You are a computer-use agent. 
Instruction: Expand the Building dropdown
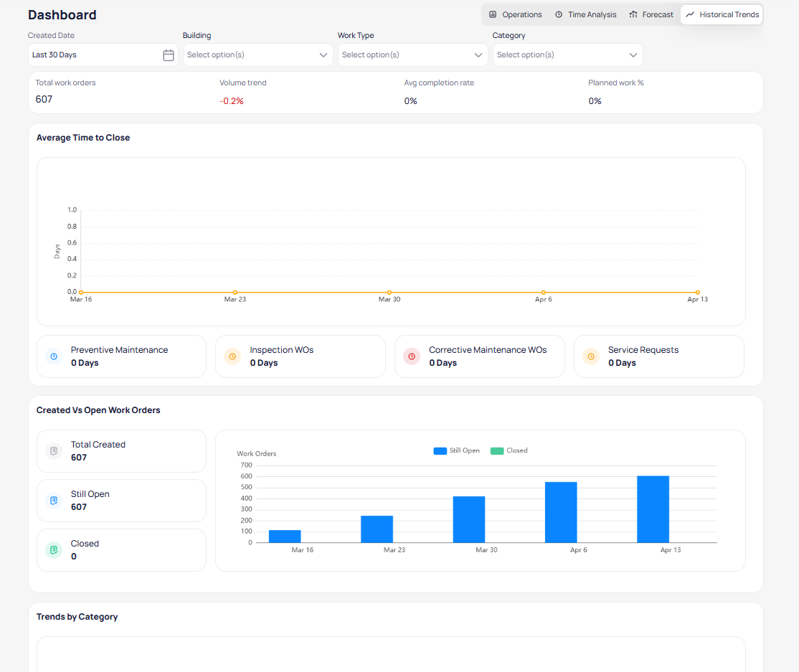(257, 55)
